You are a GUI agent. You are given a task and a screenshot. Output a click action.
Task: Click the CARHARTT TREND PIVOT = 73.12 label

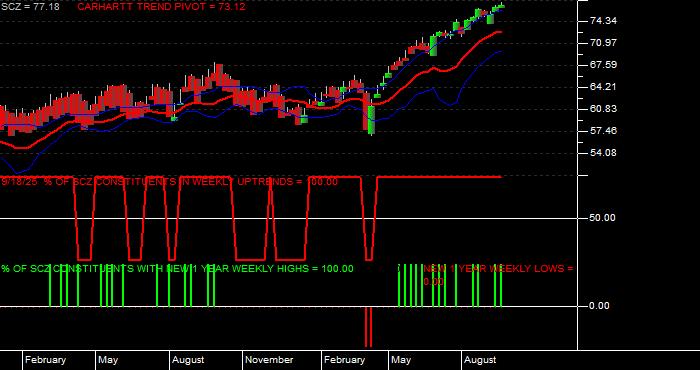[162, 7]
